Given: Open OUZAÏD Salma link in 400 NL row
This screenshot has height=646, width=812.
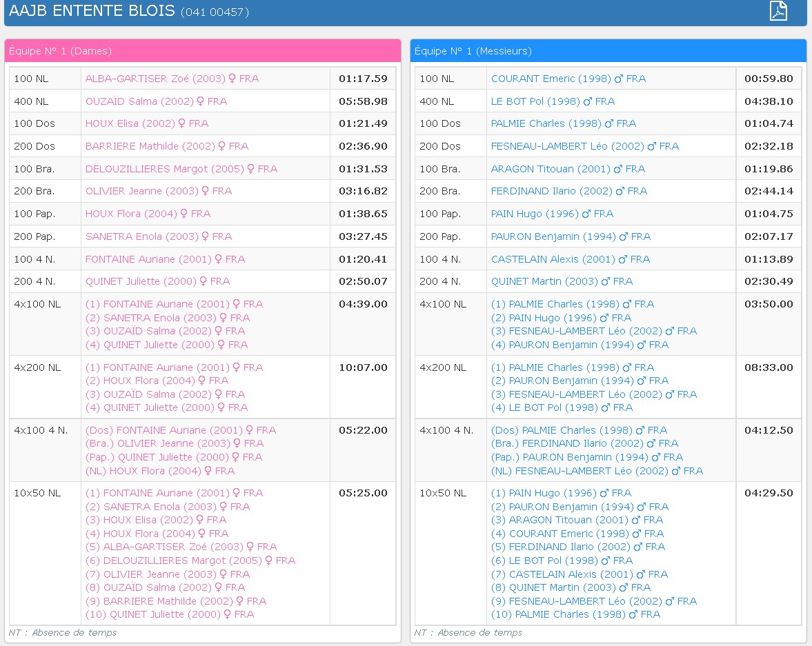Looking at the screenshot, I should (156, 101).
